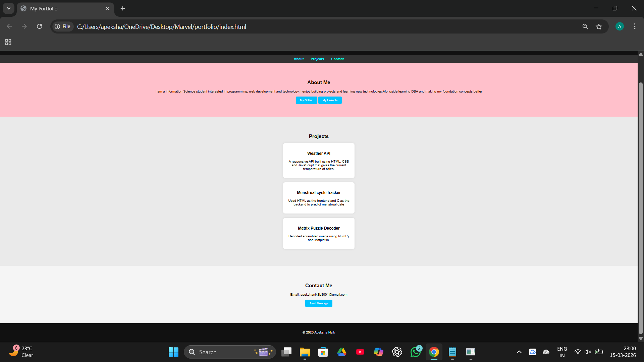Viewport: 644px width, 362px height.
Task: Expand hidden system tray icons chevron
Action: [519, 352]
